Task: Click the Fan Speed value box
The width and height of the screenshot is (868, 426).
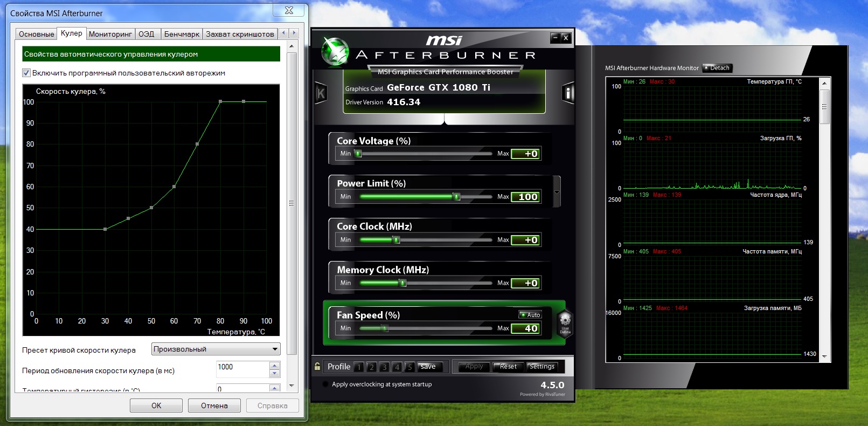Action: coord(525,328)
